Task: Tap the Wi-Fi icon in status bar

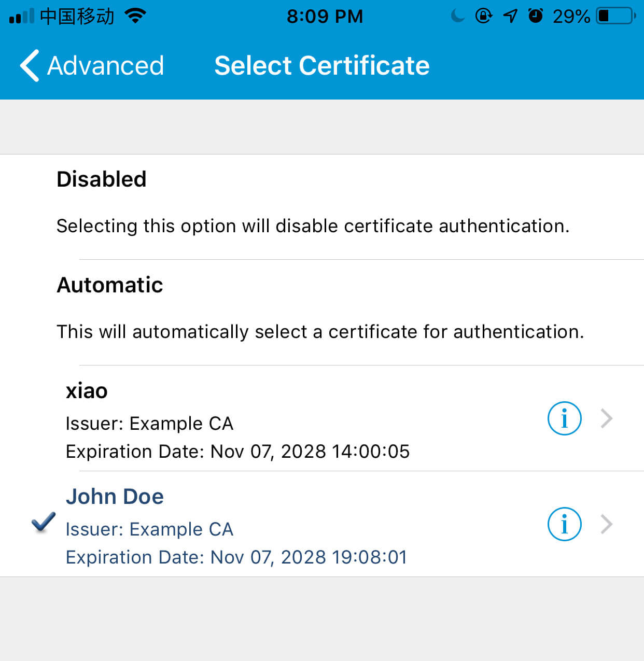Action: (135, 16)
